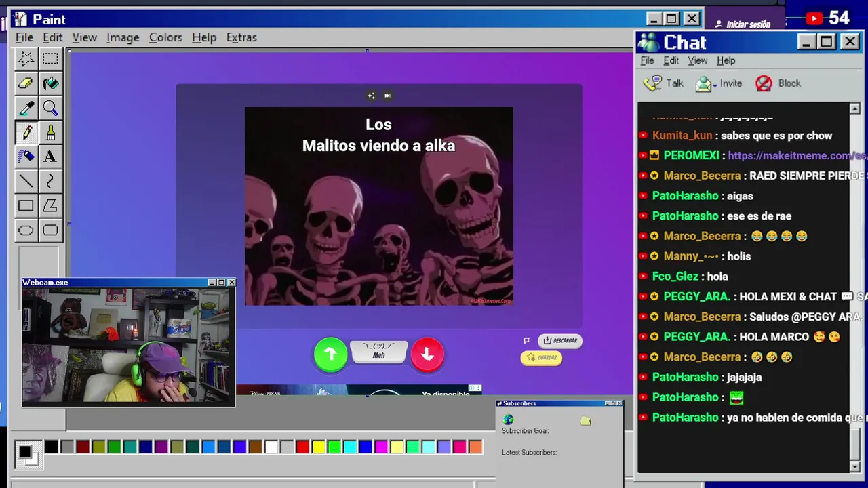Open the Extras menu in Paint

pyautogui.click(x=241, y=37)
